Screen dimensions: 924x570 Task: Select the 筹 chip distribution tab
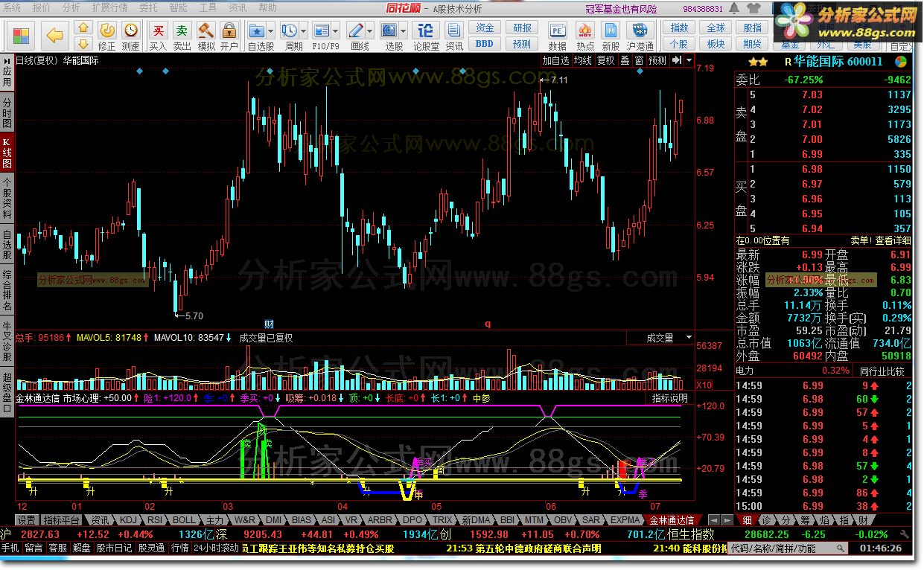pyautogui.click(x=805, y=520)
